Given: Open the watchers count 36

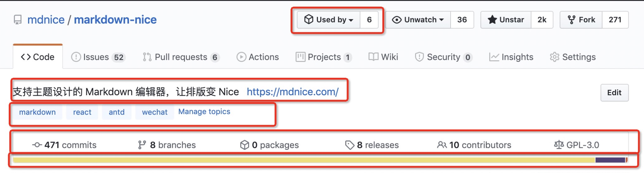Looking at the screenshot, I should 462,20.
